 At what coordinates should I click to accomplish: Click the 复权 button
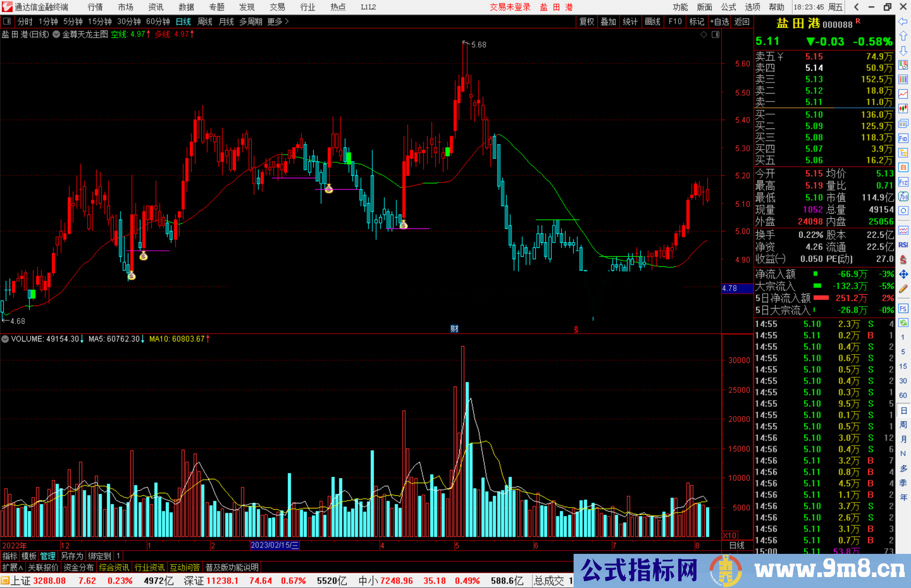[x=586, y=21]
